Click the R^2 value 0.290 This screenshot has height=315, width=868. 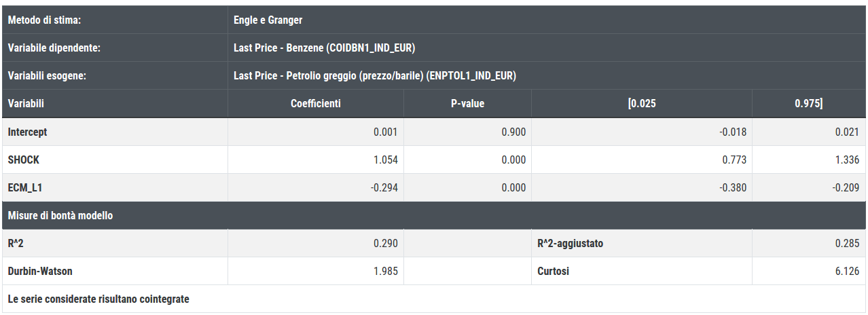coord(386,243)
